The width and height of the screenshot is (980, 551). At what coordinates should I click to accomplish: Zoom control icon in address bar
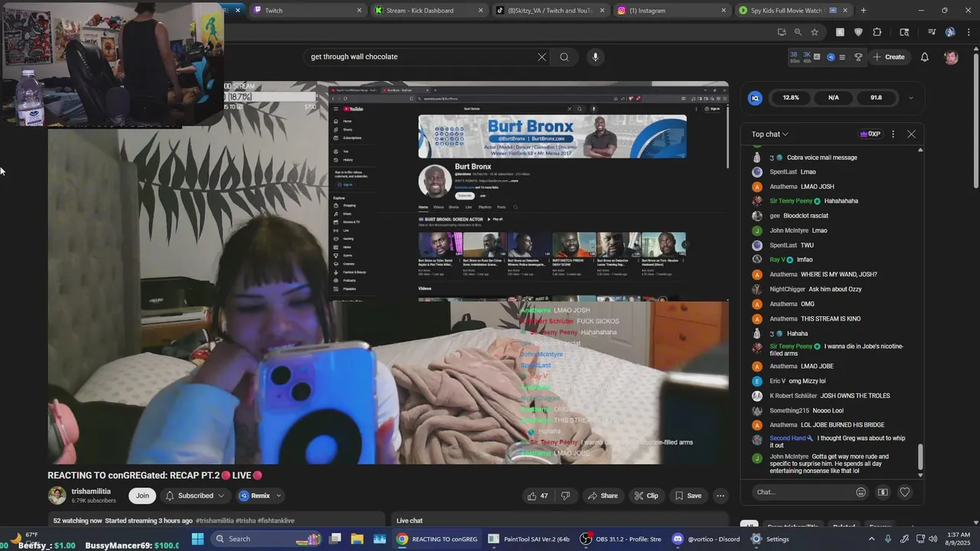click(x=798, y=32)
